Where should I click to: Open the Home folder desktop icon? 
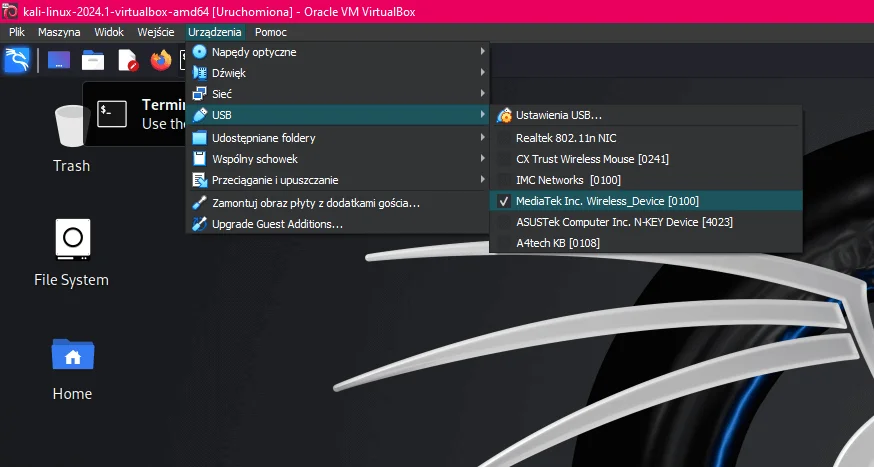pyautogui.click(x=72, y=354)
